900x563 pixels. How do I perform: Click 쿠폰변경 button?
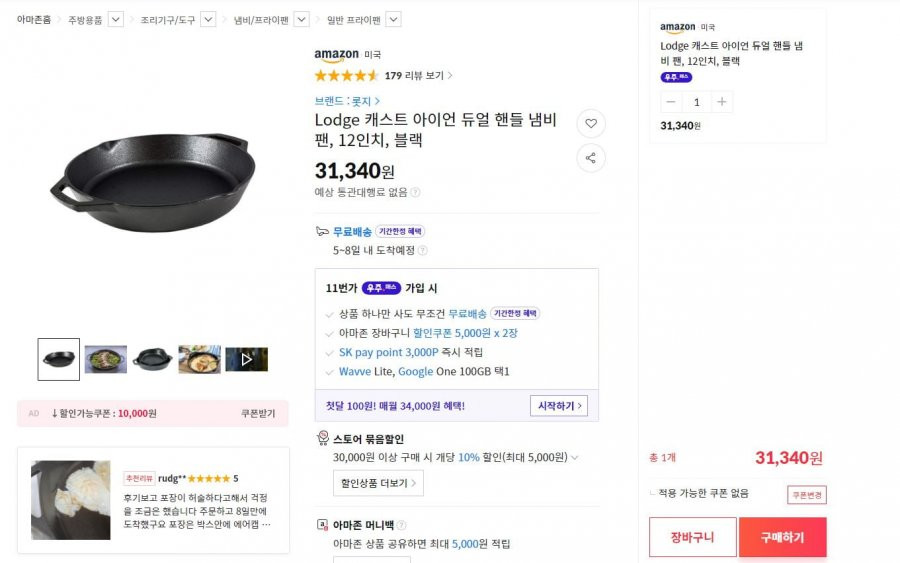tap(806, 495)
